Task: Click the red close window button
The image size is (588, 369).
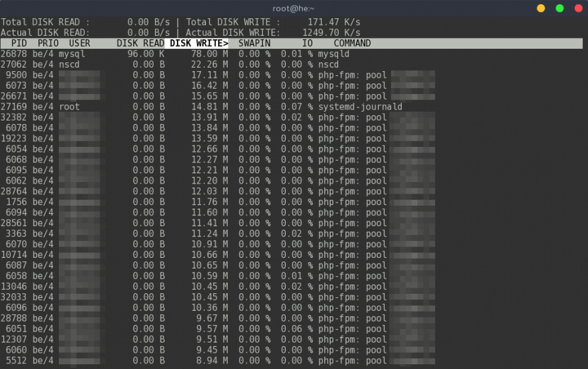Action: click(579, 8)
